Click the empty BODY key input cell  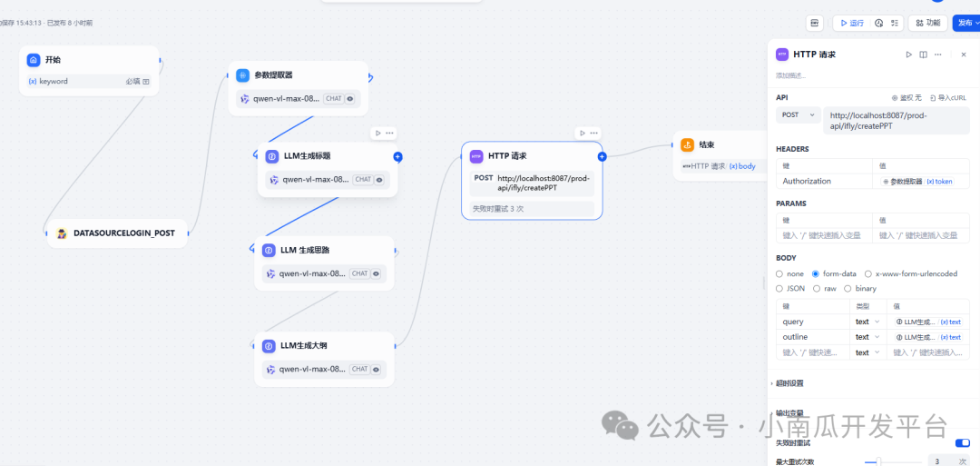[x=813, y=352]
